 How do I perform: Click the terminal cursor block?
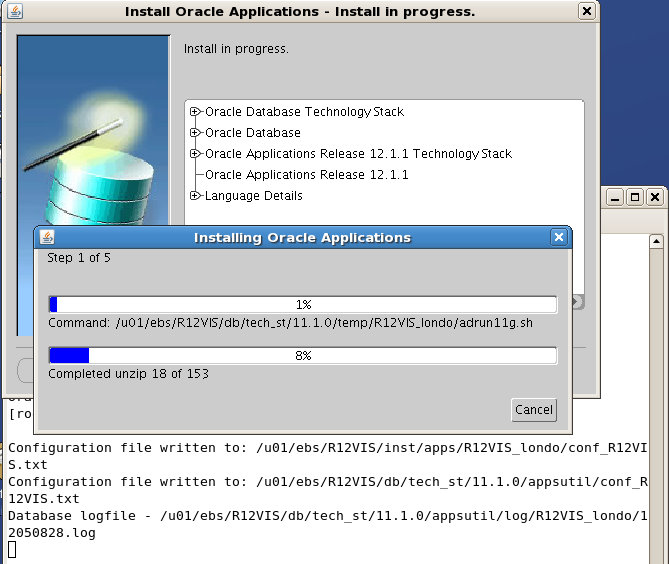[12, 549]
